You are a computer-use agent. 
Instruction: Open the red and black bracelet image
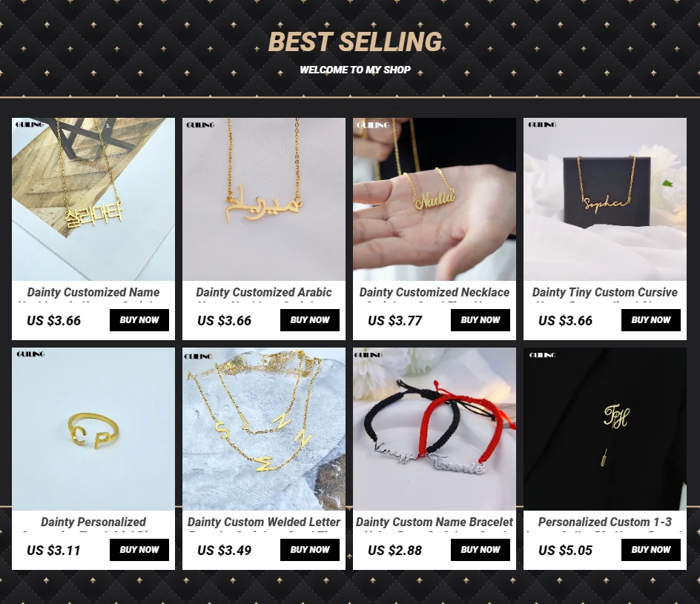point(435,429)
